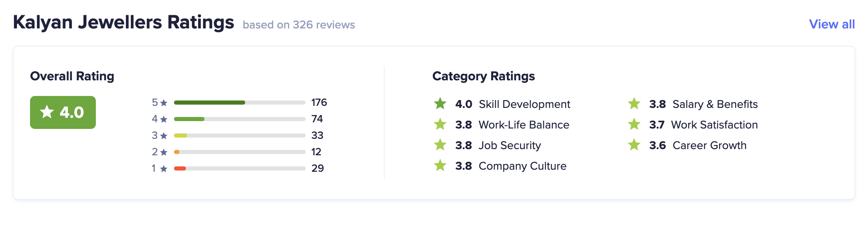
Task: Open the View all ratings link
Action: pos(832,24)
